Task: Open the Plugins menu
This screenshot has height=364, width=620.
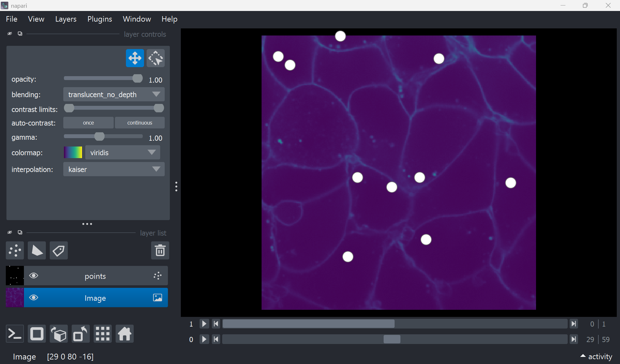Action: [x=99, y=19]
